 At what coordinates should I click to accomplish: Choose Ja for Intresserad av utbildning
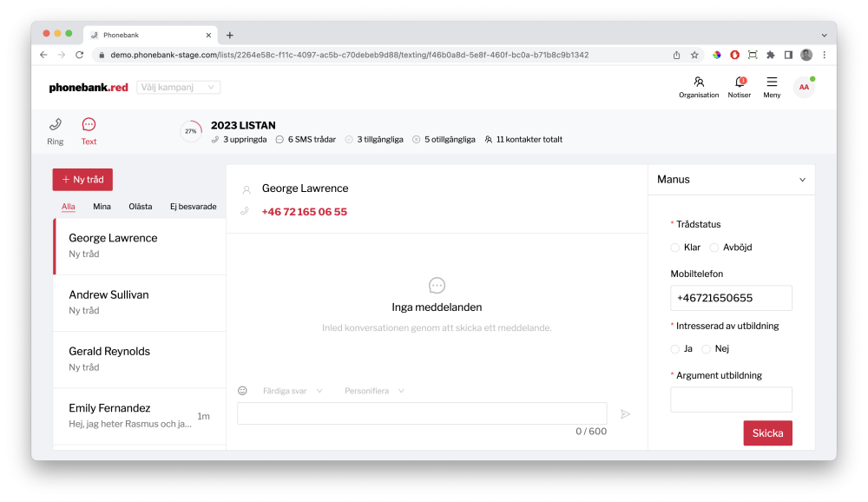pyautogui.click(x=675, y=349)
